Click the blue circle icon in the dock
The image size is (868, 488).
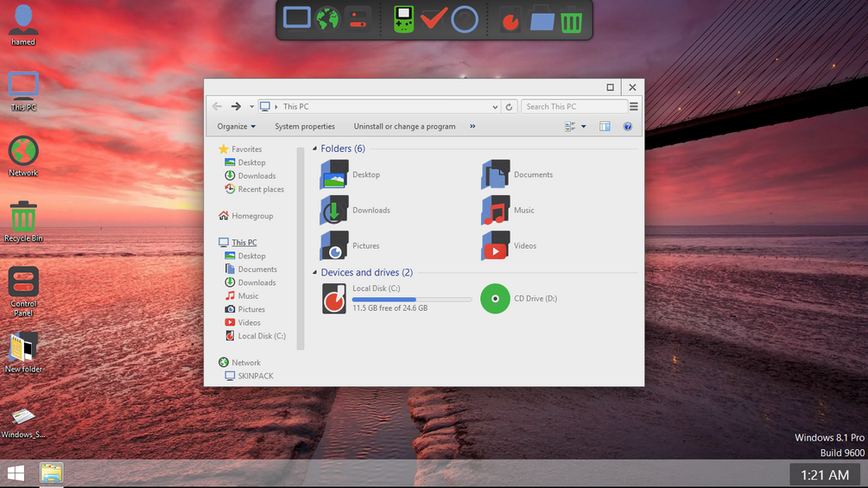[465, 20]
